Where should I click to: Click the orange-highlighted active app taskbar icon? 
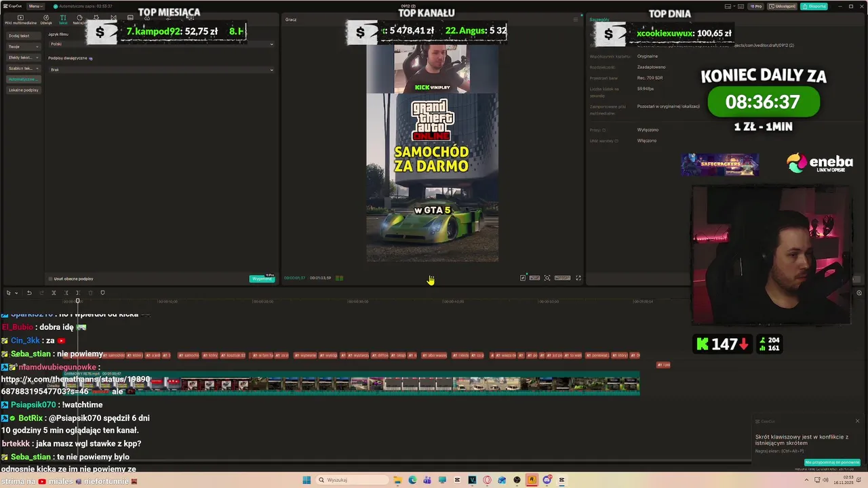click(x=532, y=480)
